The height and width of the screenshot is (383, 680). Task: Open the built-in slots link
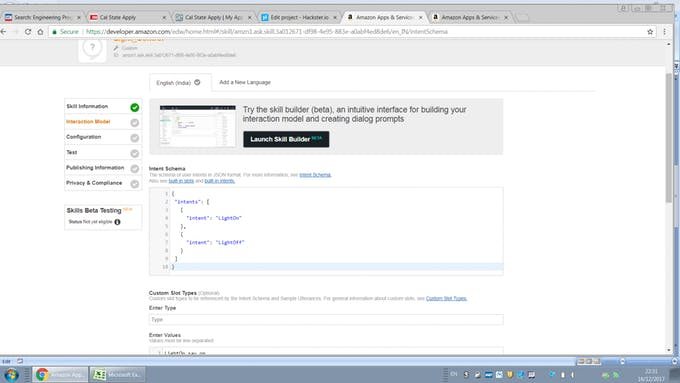(181, 181)
